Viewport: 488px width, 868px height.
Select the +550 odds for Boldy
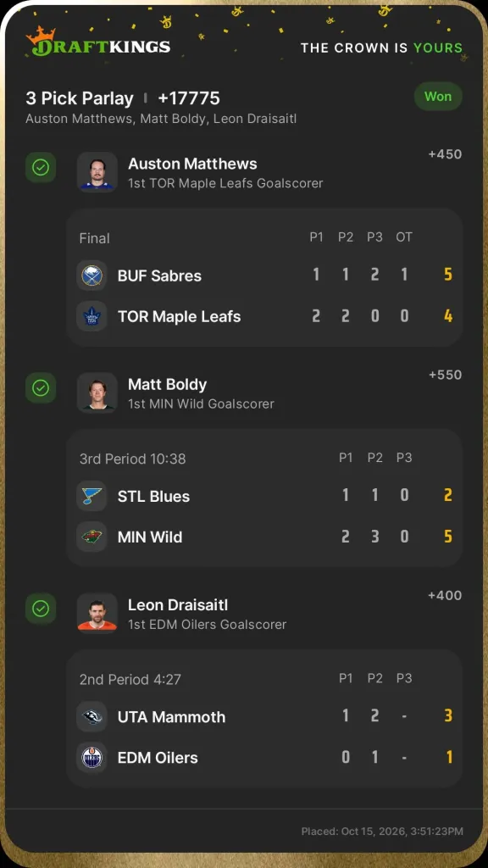(445, 375)
